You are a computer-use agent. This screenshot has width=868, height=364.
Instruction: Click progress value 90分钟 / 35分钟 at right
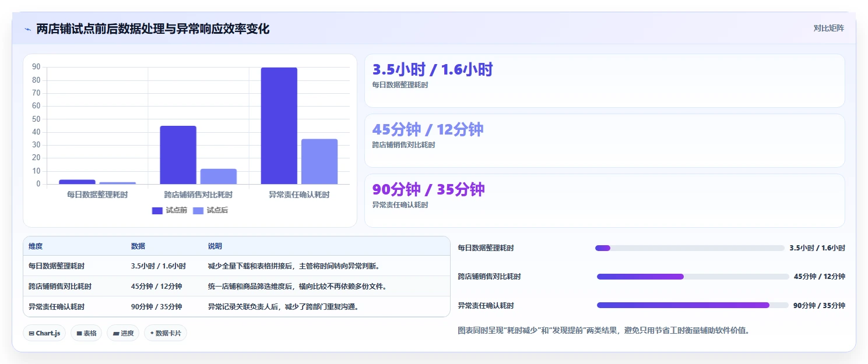pos(819,305)
